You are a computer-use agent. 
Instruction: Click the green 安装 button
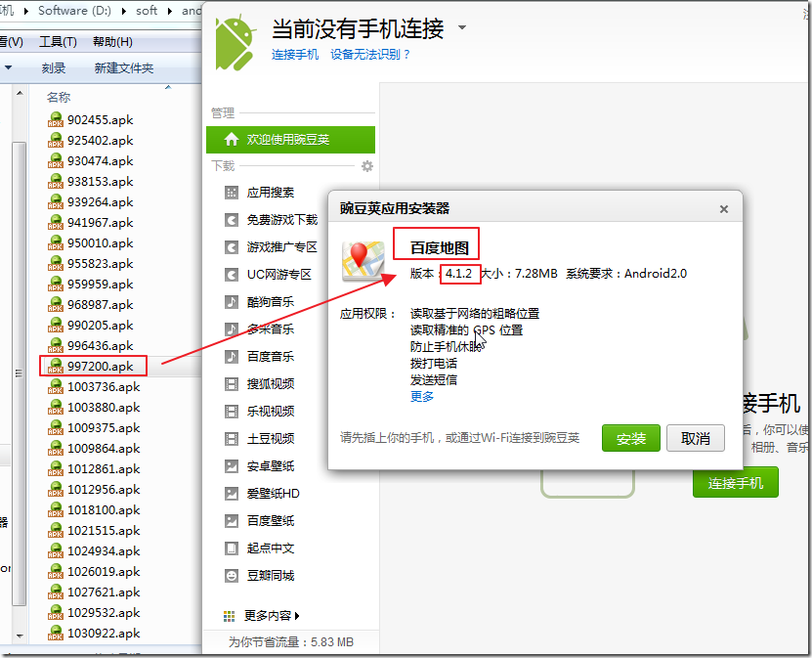point(631,438)
